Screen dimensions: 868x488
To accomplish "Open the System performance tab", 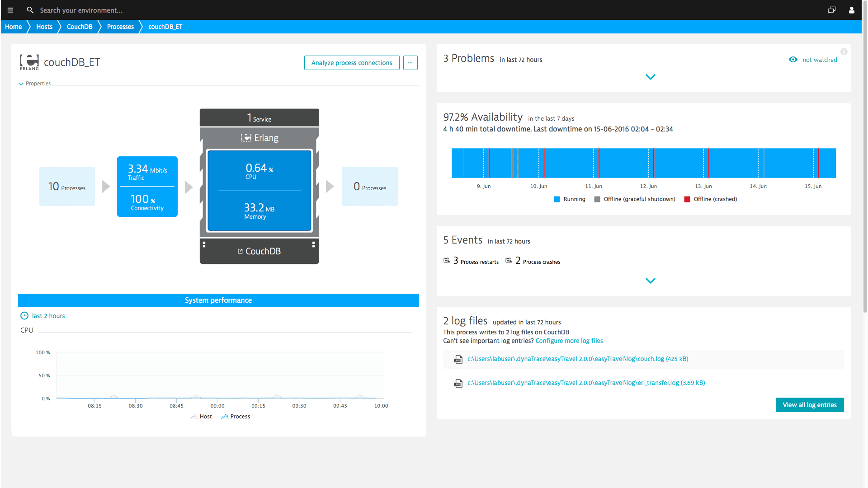I will point(218,300).
